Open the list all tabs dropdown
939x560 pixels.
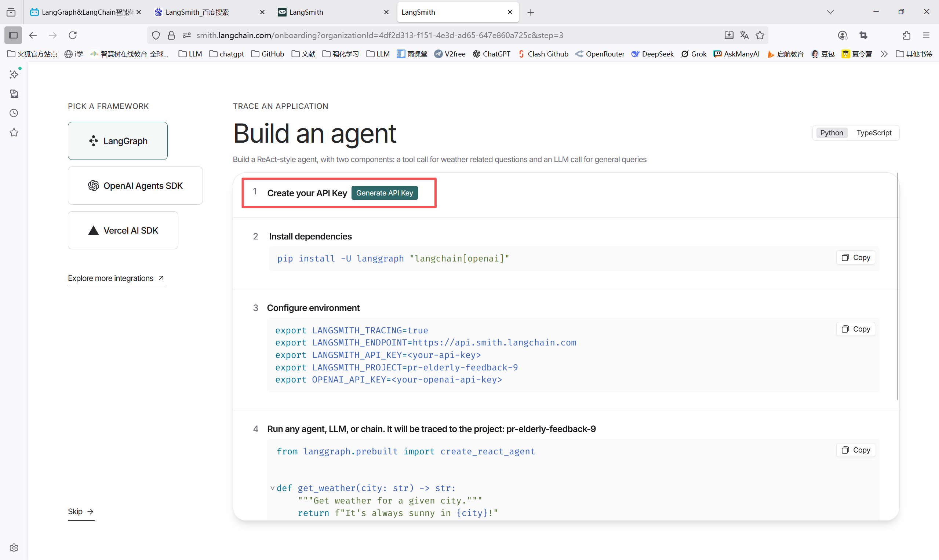830,12
